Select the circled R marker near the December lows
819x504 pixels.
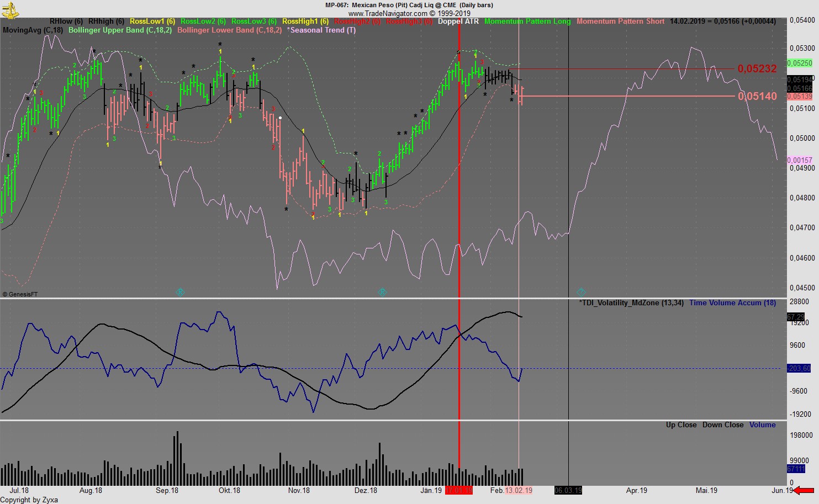coord(382,292)
